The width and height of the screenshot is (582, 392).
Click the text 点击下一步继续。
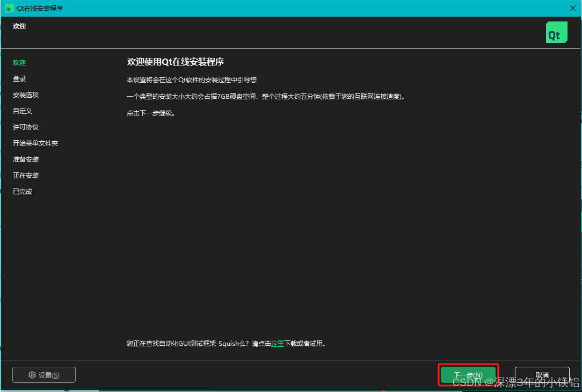click(151, 113)
